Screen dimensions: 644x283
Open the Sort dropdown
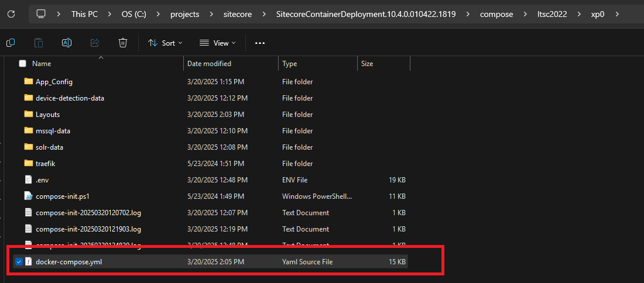point(165,43)
